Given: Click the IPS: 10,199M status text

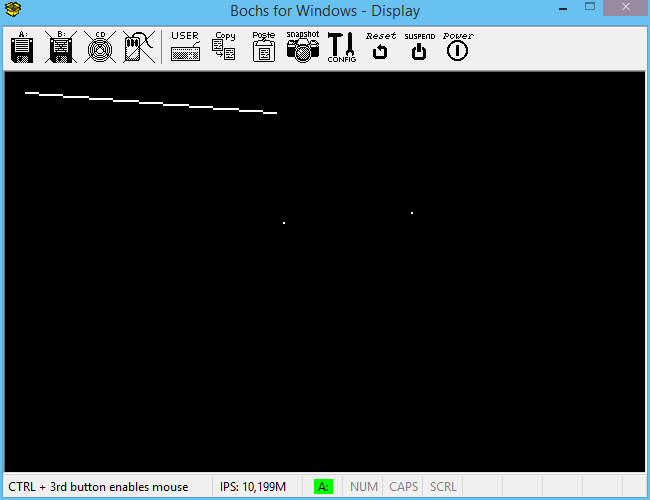Looking at the screenshot, I should 253,486.
